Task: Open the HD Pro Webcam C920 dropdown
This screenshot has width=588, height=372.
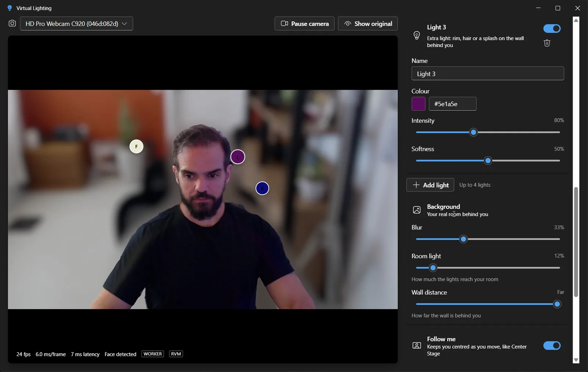Action: tap(76, 24)
